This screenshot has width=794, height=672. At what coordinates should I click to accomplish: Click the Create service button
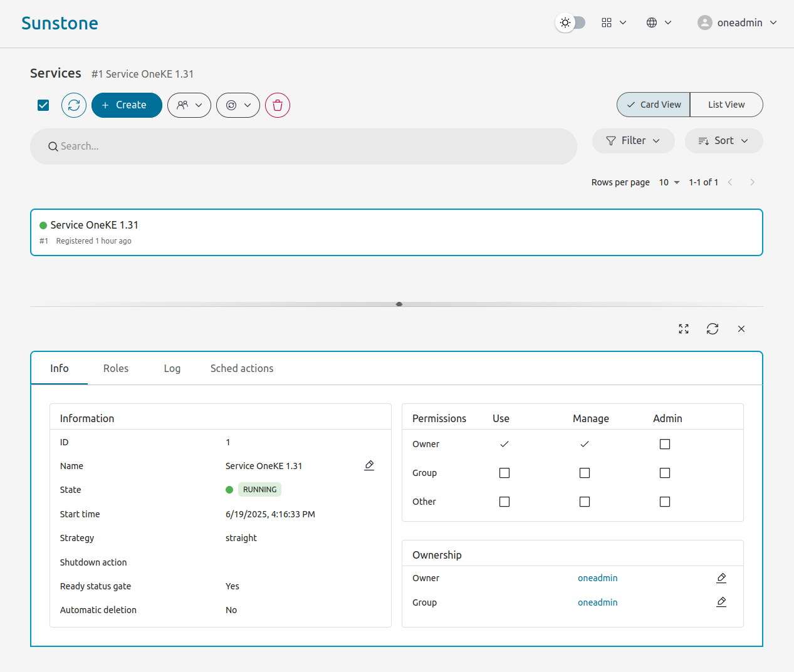127,105
